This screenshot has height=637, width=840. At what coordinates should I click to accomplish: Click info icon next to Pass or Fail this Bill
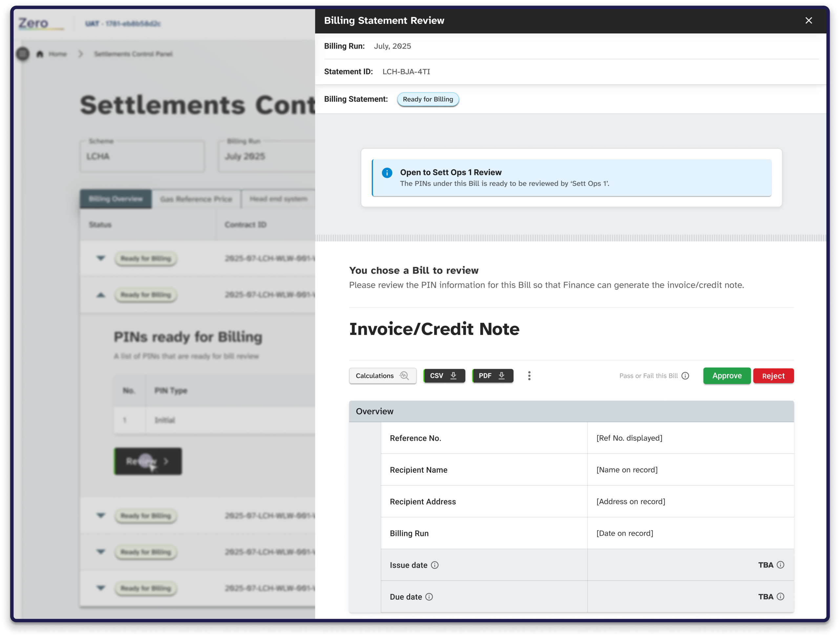(685, 376)
